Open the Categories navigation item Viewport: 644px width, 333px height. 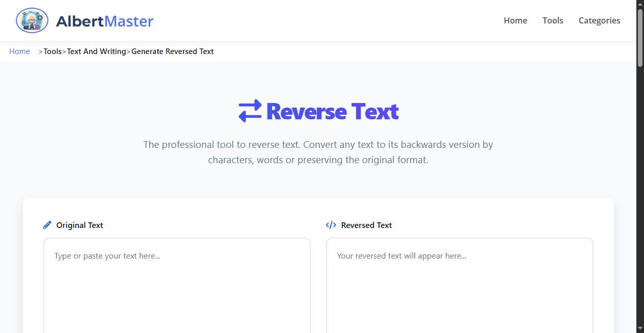pyautogui.click(x=599, y=20)
